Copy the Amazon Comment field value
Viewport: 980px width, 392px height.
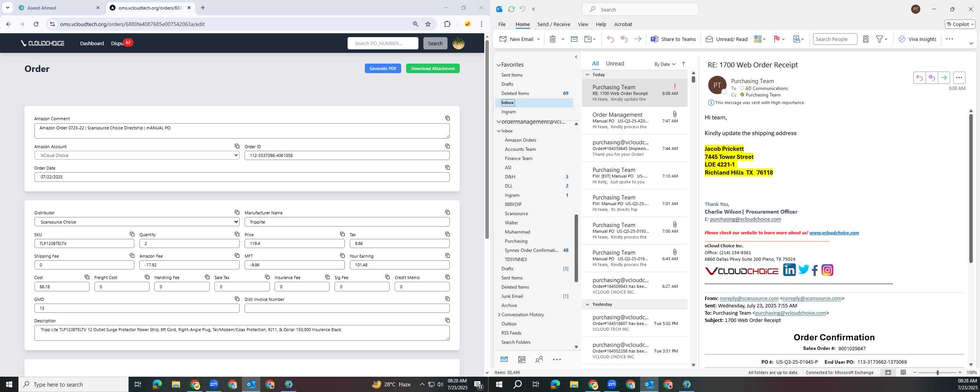[448, 118]
